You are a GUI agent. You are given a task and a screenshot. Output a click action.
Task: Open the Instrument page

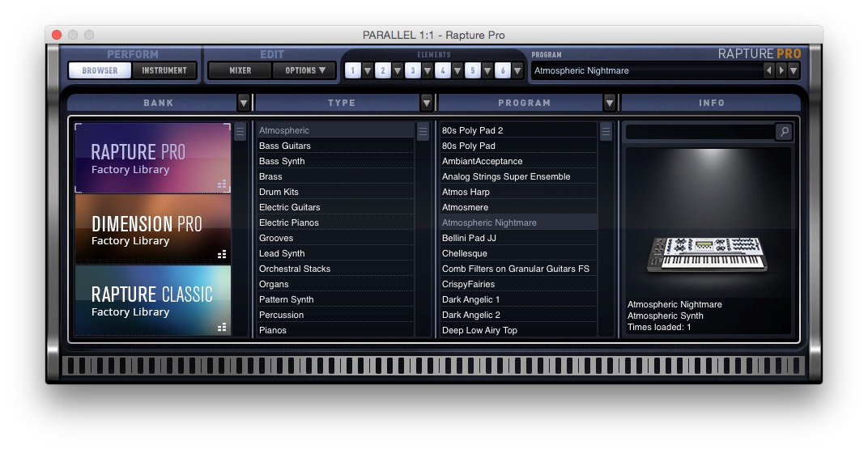pos(164,70)
